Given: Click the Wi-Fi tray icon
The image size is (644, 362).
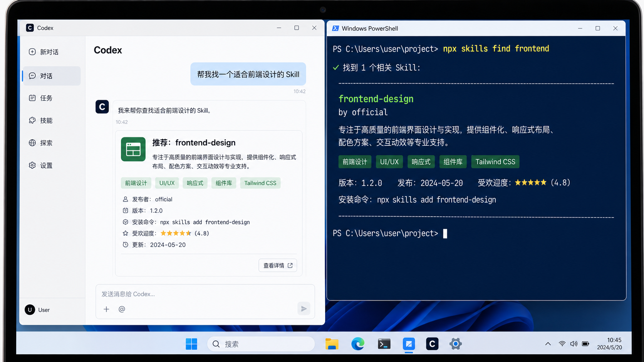Looking at the screenshot, I should 562,344.
